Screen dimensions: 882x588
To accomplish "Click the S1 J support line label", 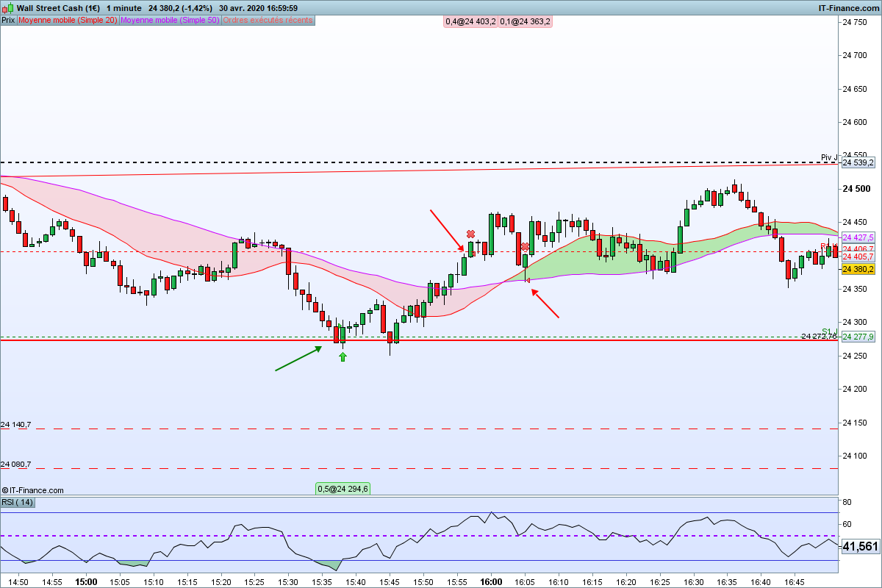I will pyautogui.click(x=830, y=331).
